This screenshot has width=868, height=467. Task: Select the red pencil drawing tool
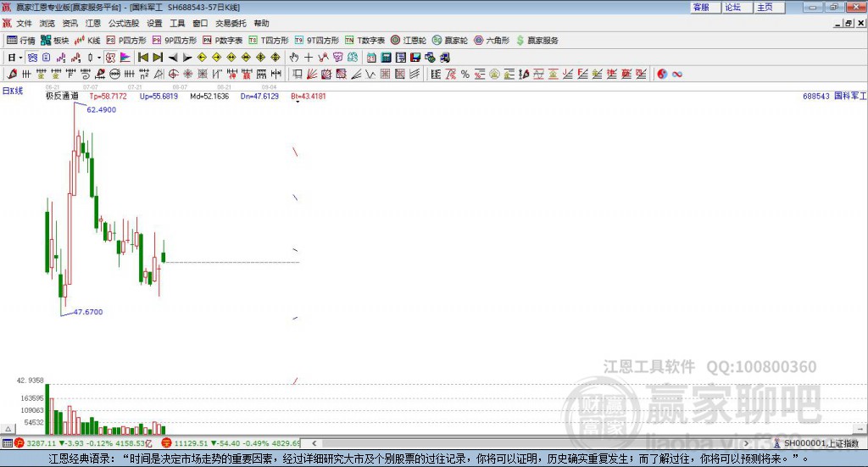12,74
